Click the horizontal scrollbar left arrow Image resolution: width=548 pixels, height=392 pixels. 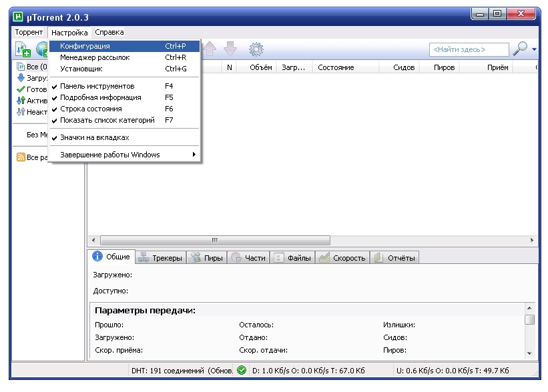(93, 240)
